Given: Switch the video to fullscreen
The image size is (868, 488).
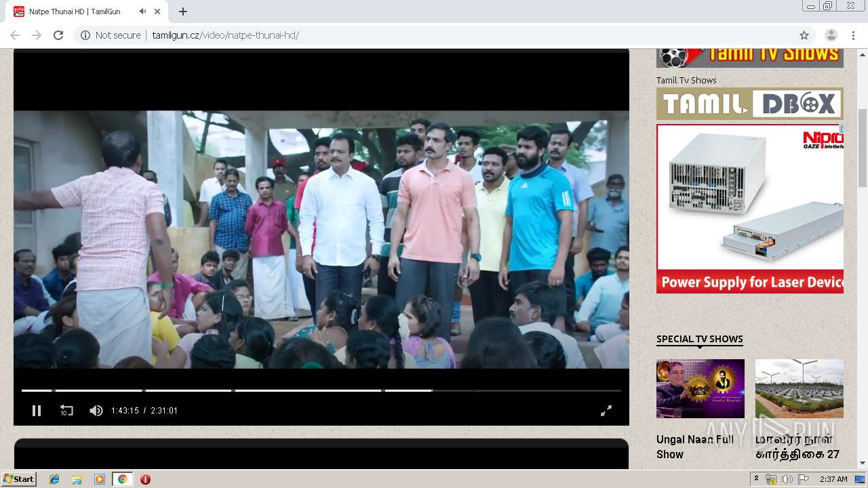Looking at the screenshot, I should coord(606,411).
